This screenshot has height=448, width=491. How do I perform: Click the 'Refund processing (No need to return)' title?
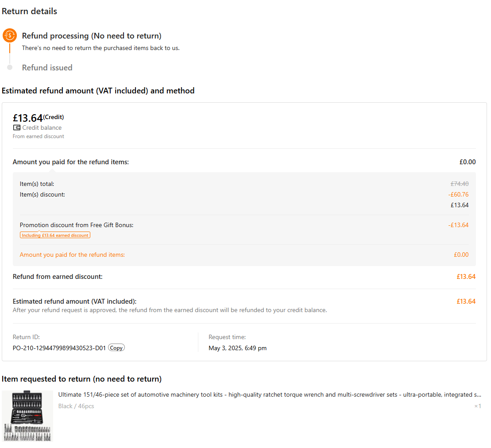click(92, 36)
